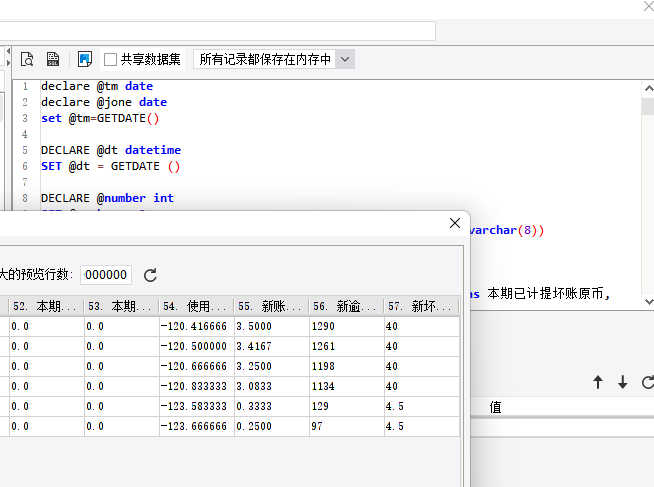The image size is (654, 487).
Task: Click the refresh icon beside the down arrow
Action: pos(646,382)
